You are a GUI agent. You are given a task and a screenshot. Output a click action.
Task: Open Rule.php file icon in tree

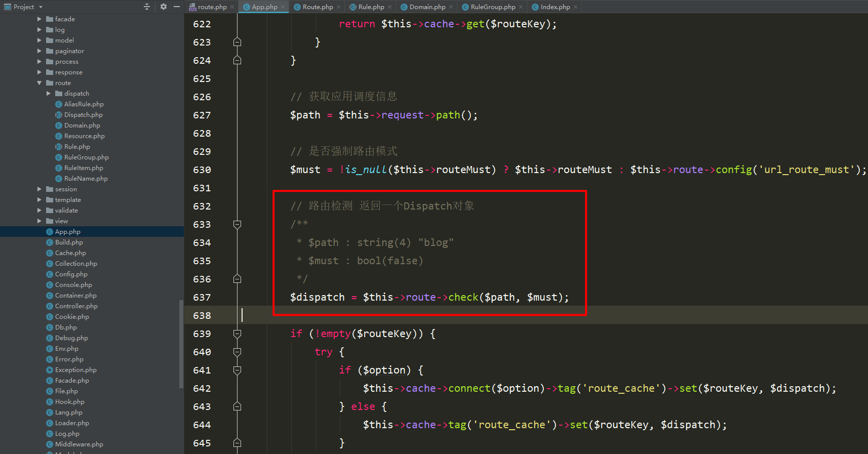[x=59, y=146]
